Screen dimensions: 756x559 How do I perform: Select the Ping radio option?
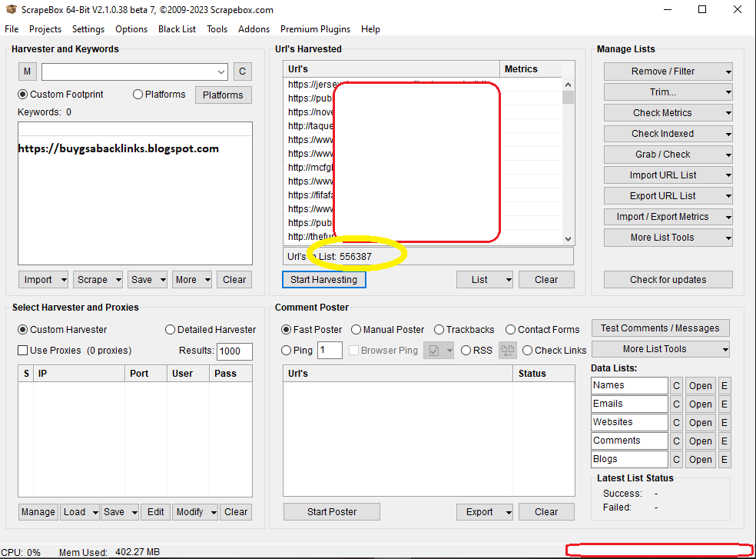286,351
